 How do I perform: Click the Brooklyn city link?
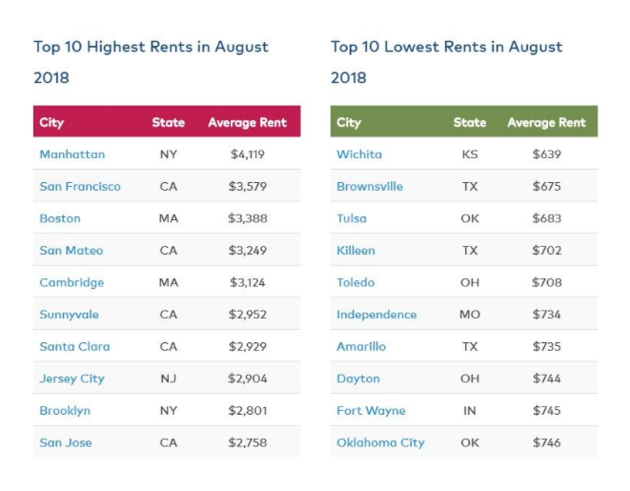point(65,410)
